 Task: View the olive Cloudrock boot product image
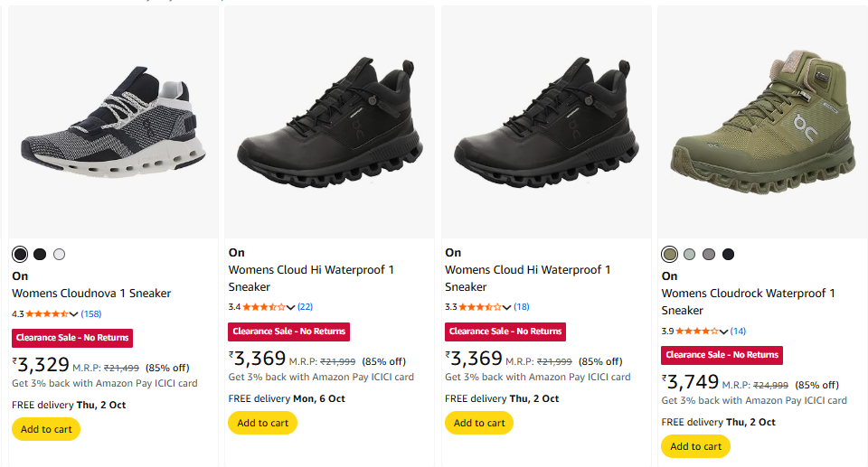pos(762,122)
